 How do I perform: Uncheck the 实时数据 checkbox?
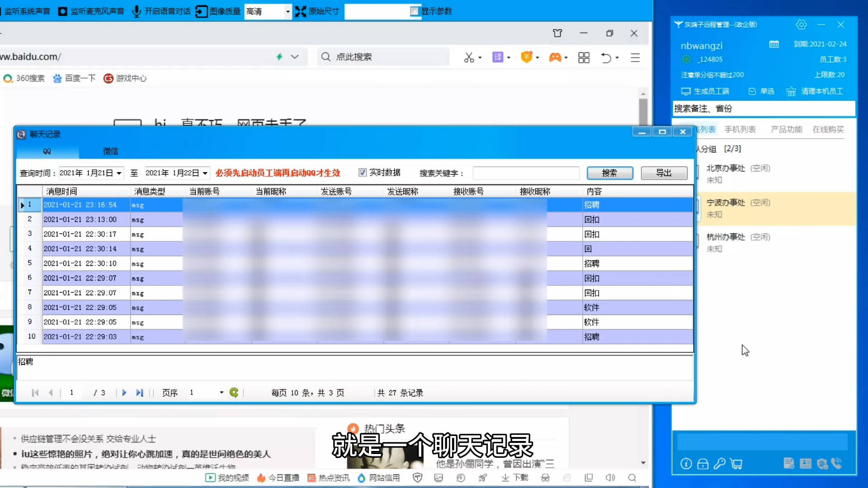click(362, 173)
